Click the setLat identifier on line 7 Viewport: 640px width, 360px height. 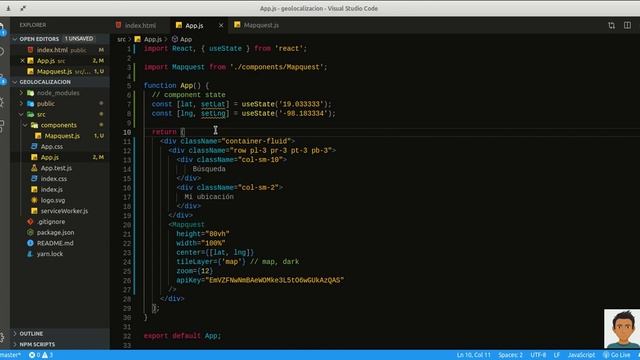pyautogui.click(x=213, y=104)
